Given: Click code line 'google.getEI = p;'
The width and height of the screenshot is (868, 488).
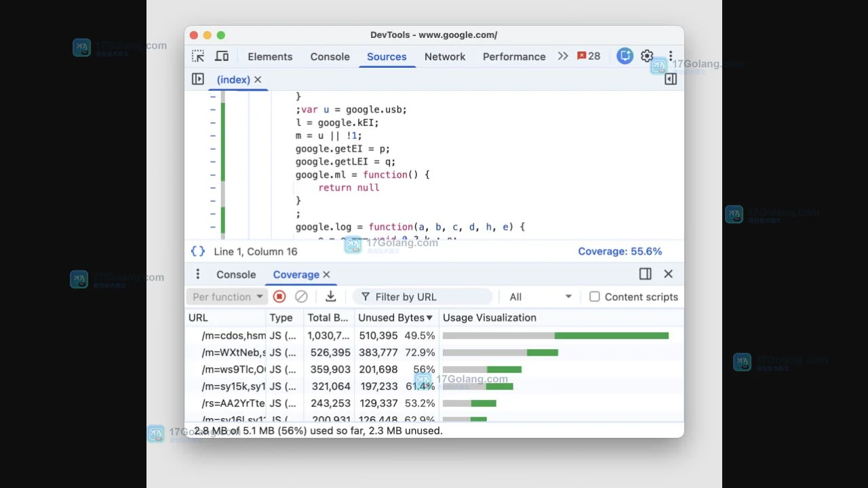Looking at the screenshot, I should point(342,148).
